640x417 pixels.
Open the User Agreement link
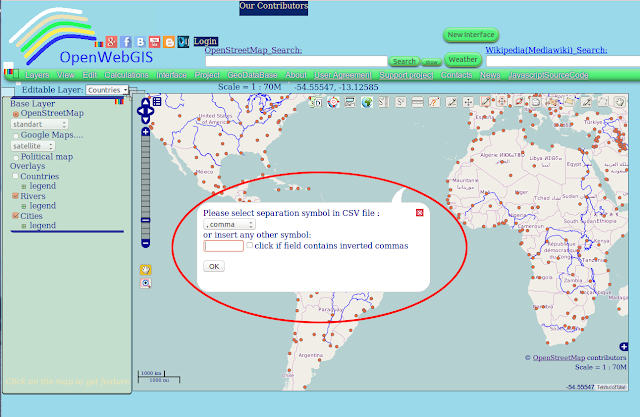343,75
